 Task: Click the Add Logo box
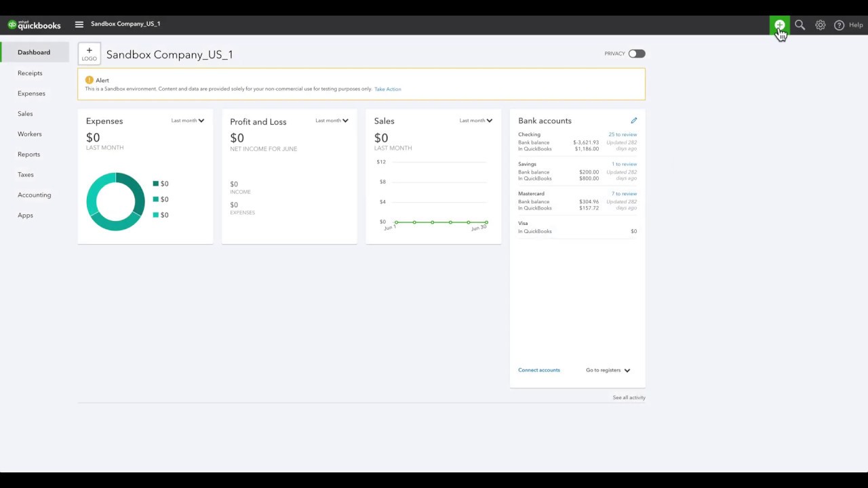coord(89,54)
